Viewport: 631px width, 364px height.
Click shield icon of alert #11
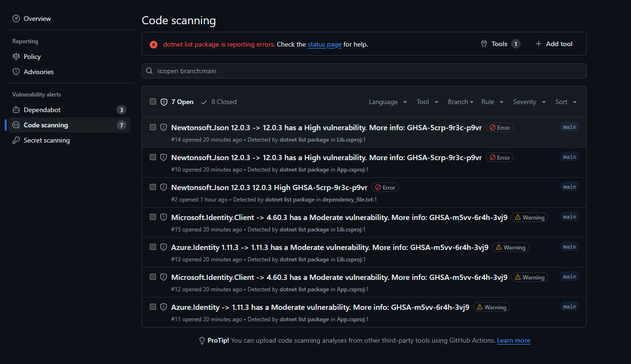coord(164,307)
